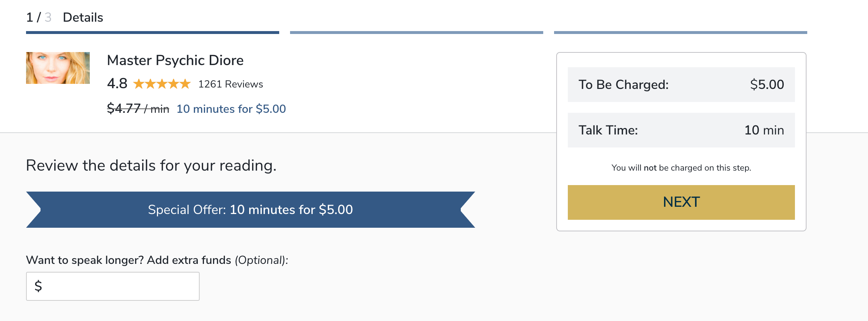Viewport: 868px width, 321px height.
Task: Click the NEXT button
Action: (681, 202)
